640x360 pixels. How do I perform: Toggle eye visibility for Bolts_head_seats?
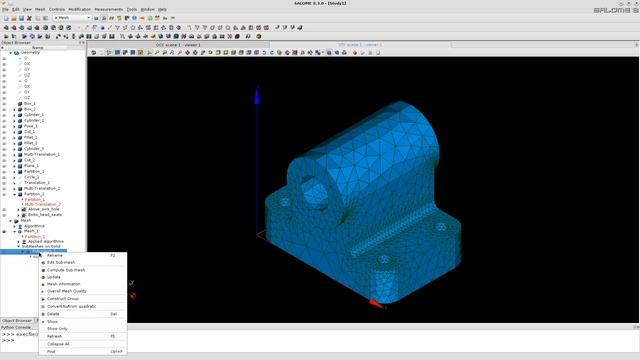coord(4,215)
